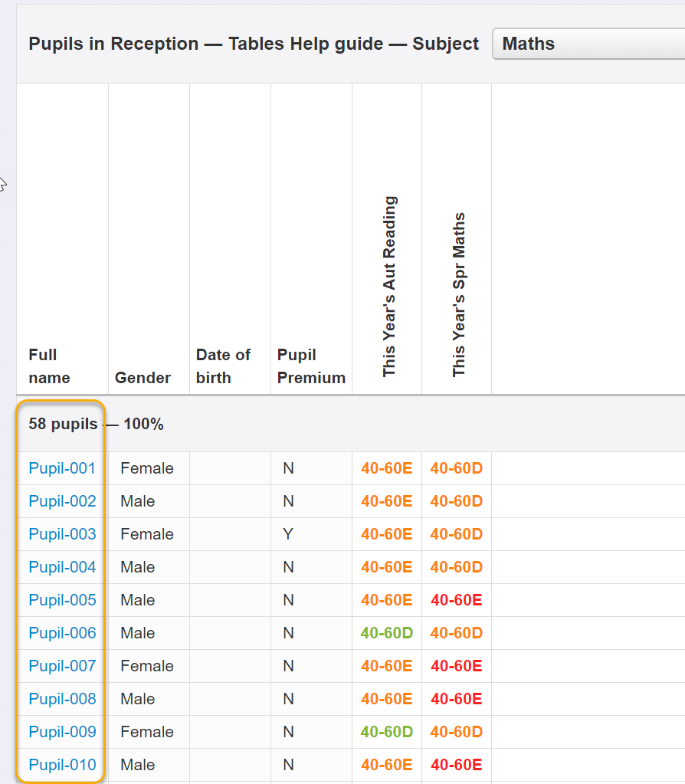Select Pupil-004 Gender cell Male
Image resolution: width=685 pixels, height=784 pixels.
137,568
